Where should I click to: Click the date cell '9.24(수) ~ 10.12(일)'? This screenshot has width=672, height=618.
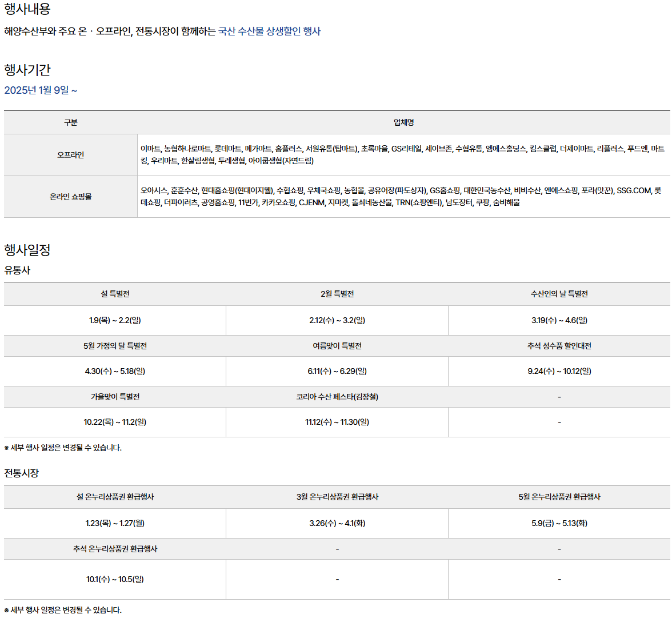tap(559, 371)
